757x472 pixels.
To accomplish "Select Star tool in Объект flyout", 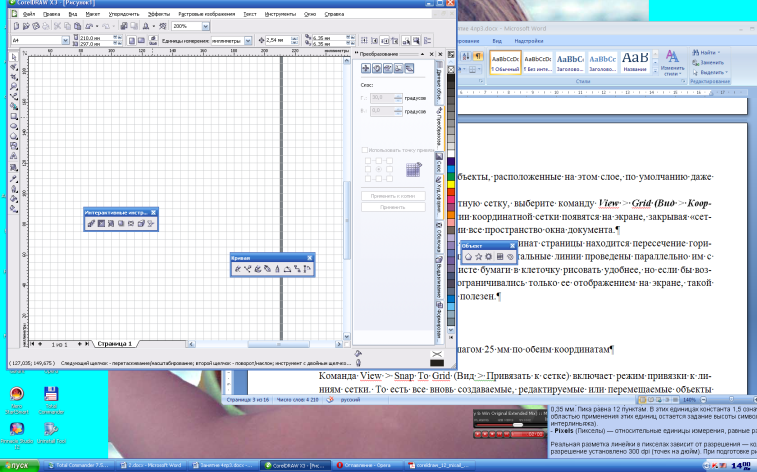I will 478,257.
